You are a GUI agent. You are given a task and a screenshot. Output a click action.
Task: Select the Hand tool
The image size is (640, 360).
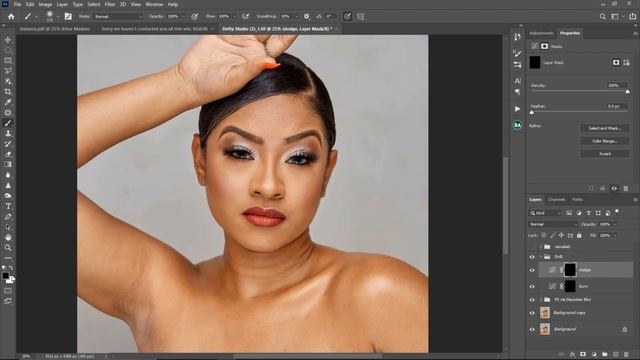[8, 237]
